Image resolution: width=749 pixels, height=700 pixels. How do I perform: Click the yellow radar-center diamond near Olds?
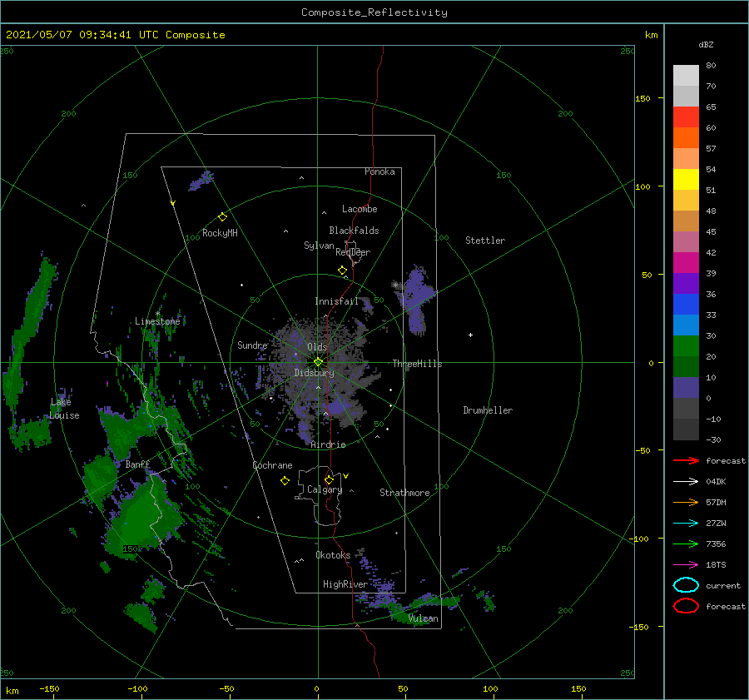click(318, 362)
